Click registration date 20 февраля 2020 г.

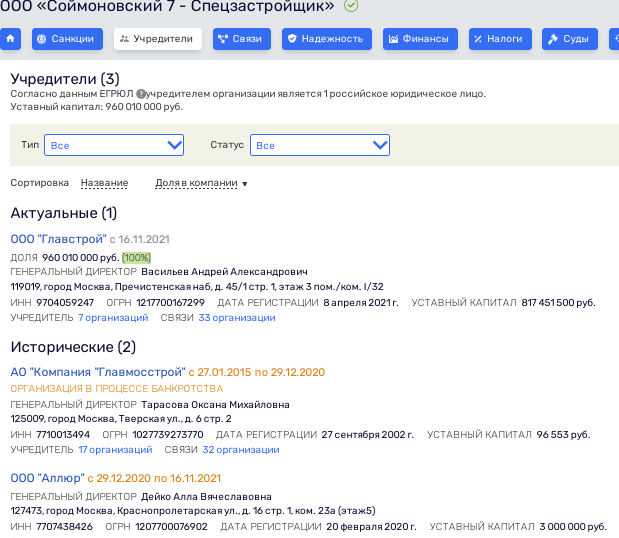click(371, 527)
